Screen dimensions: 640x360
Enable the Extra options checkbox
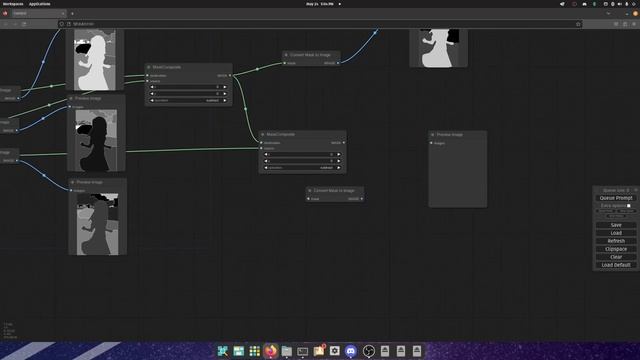629,206
